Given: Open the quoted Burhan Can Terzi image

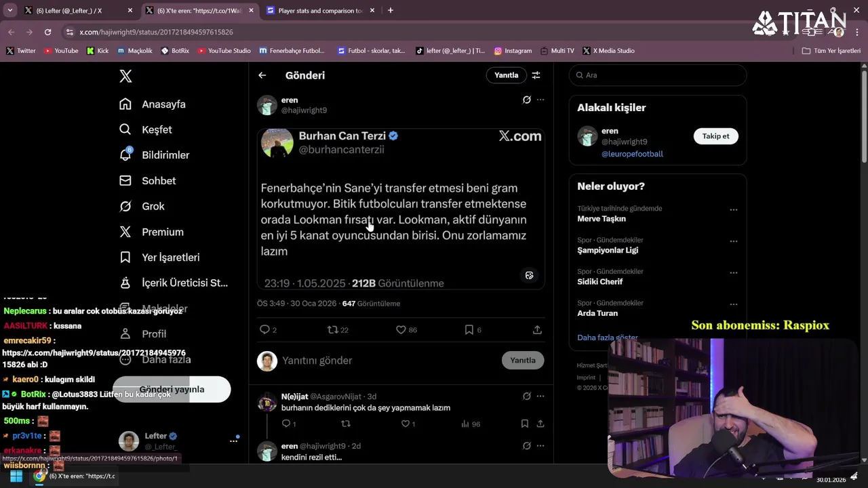Looking at the screenshot, I should (401, 209).
